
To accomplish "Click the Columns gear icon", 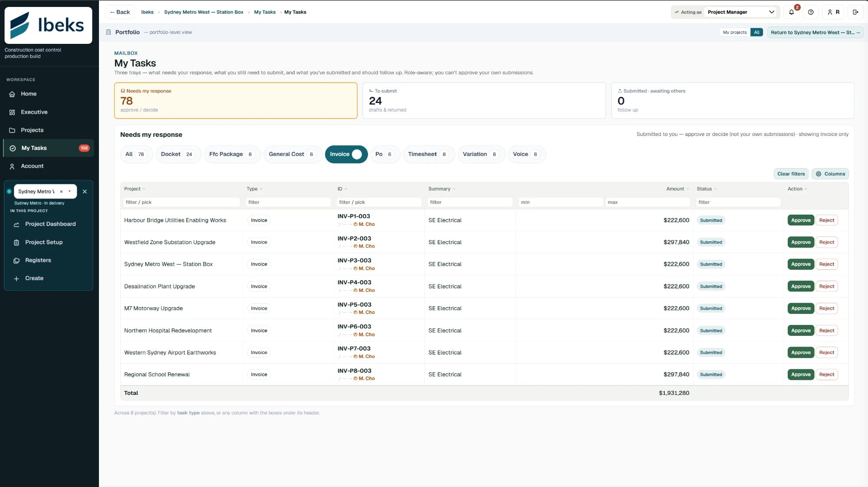I will click(x=819, y=174).
